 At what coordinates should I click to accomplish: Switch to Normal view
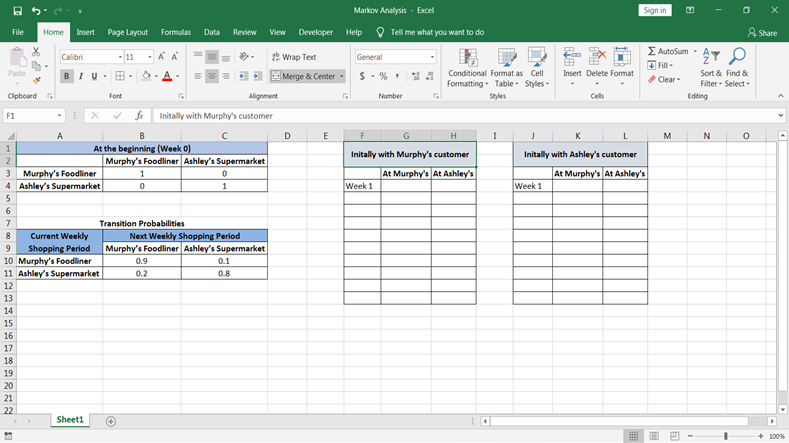pyautogui.click(x=634, y=436)
